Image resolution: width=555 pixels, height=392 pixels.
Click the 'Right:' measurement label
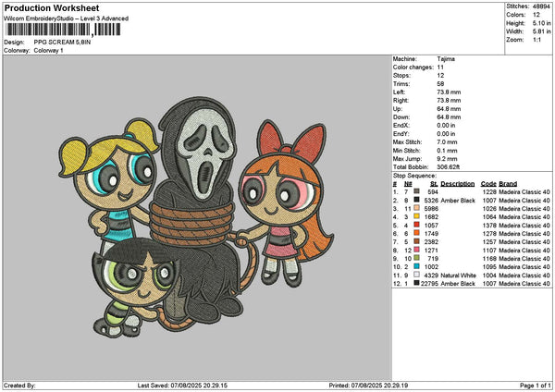point(401,101)
